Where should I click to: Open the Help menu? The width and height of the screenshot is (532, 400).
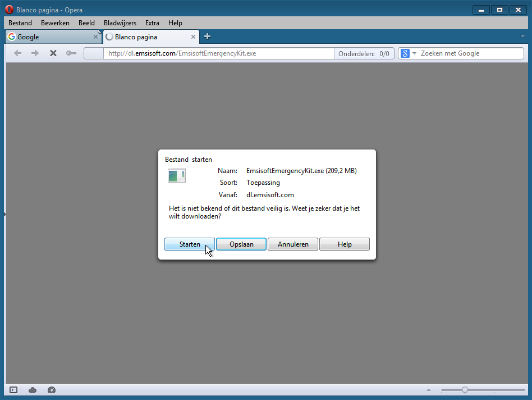(175, 22)
